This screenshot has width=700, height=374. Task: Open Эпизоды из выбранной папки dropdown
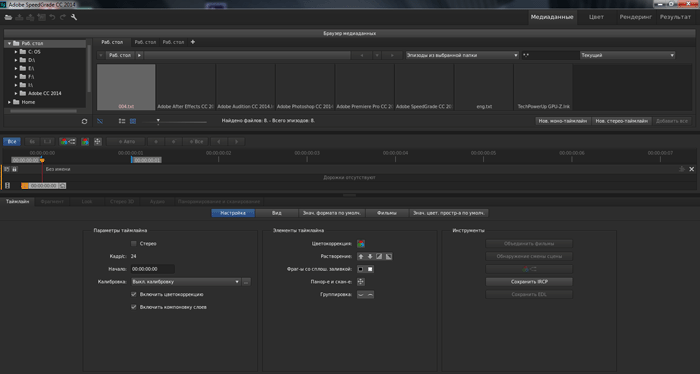[x=462, y=55]
